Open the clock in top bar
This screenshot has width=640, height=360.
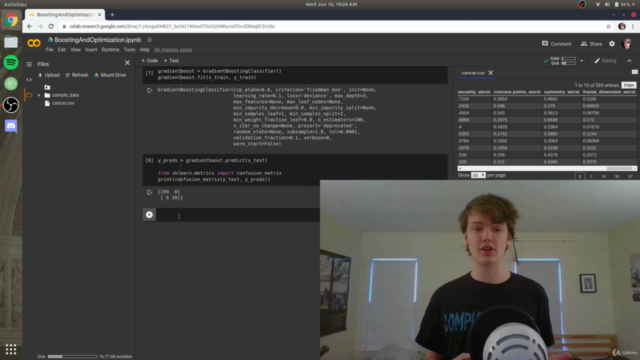click(331, 4)
